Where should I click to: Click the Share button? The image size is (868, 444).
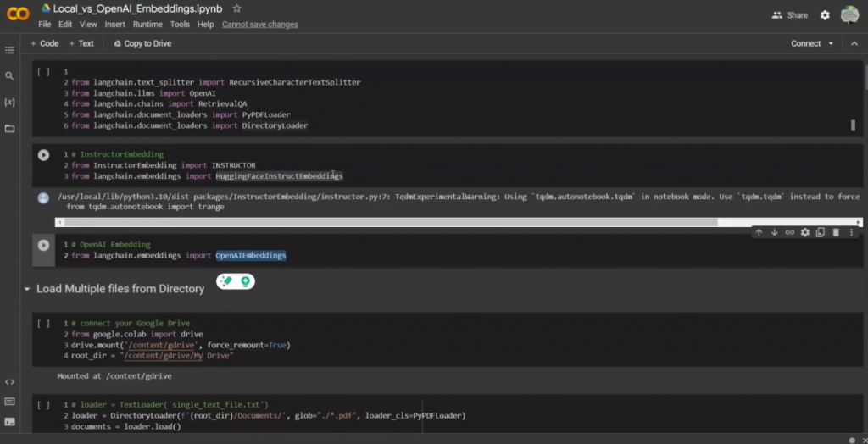(x=790, y=15)
